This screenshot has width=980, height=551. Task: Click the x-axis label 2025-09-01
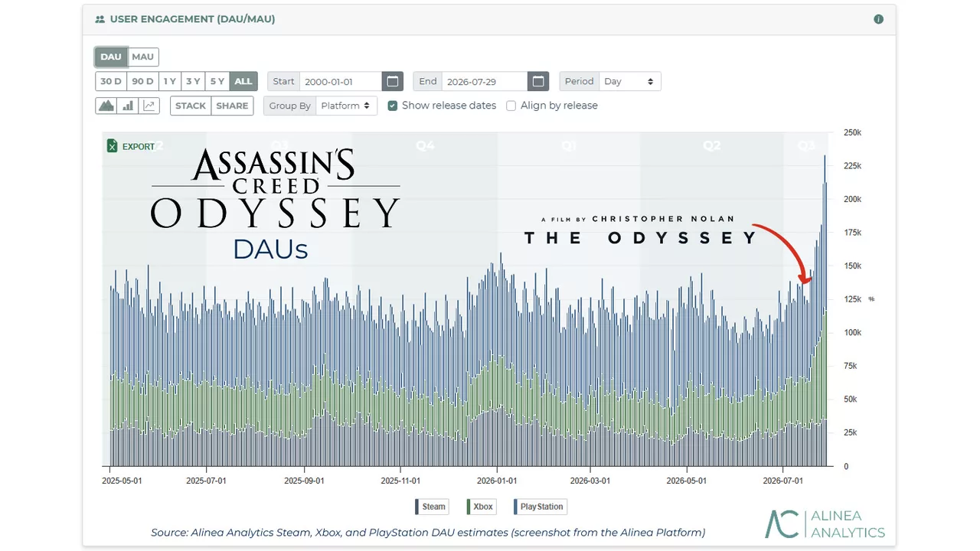point(304,481)
